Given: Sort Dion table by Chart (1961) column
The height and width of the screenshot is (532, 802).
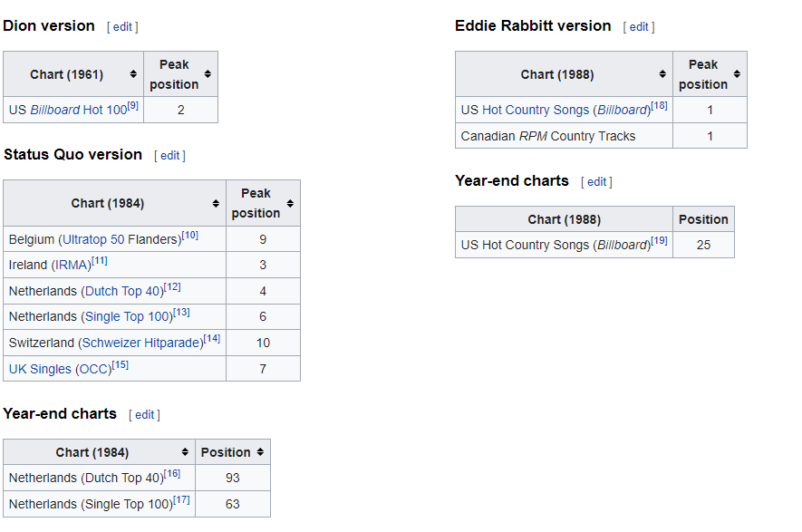Looking at the screenshot, I should (133, 74).
